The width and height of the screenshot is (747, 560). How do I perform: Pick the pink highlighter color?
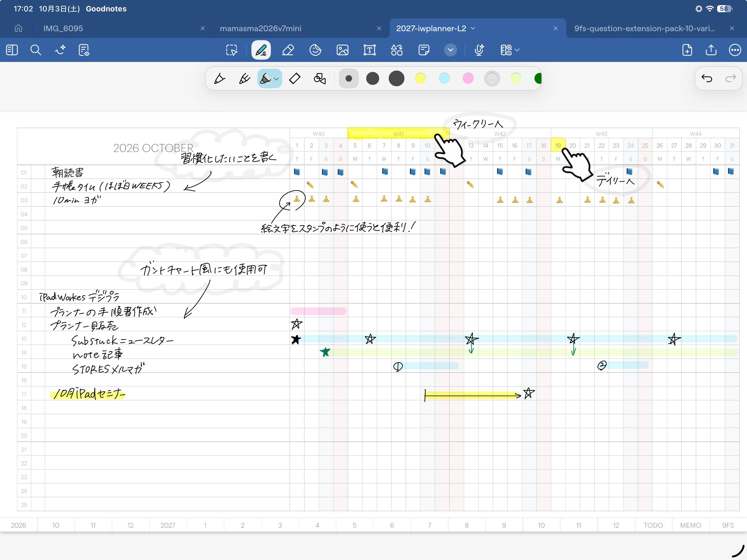468,79
